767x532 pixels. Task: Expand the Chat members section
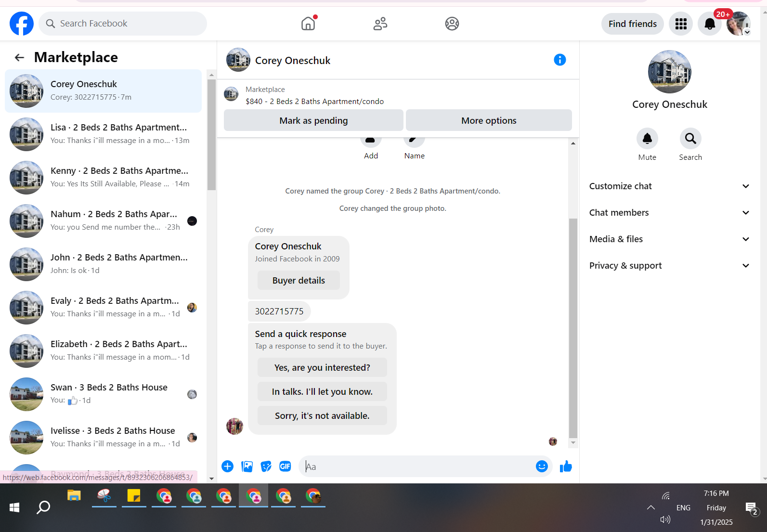pyautogui.click(x=669, y=213)
